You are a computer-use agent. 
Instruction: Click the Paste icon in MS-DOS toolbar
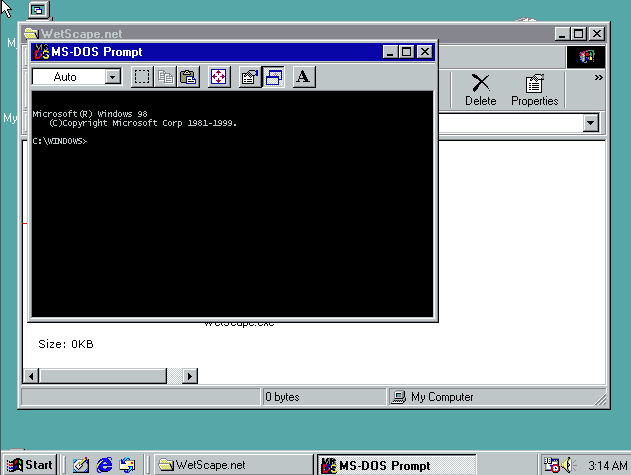[x=188, y=77]
